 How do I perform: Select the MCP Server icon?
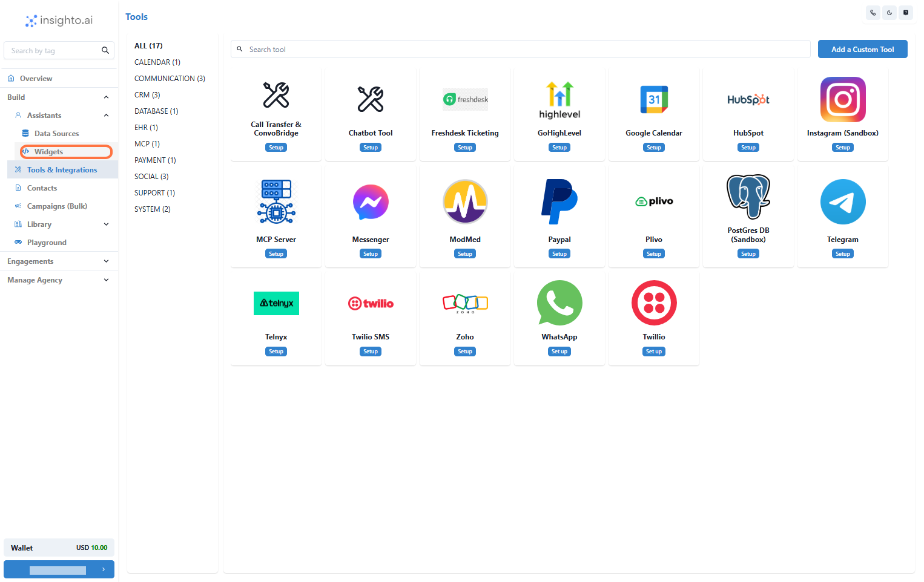tap(276, 201)
